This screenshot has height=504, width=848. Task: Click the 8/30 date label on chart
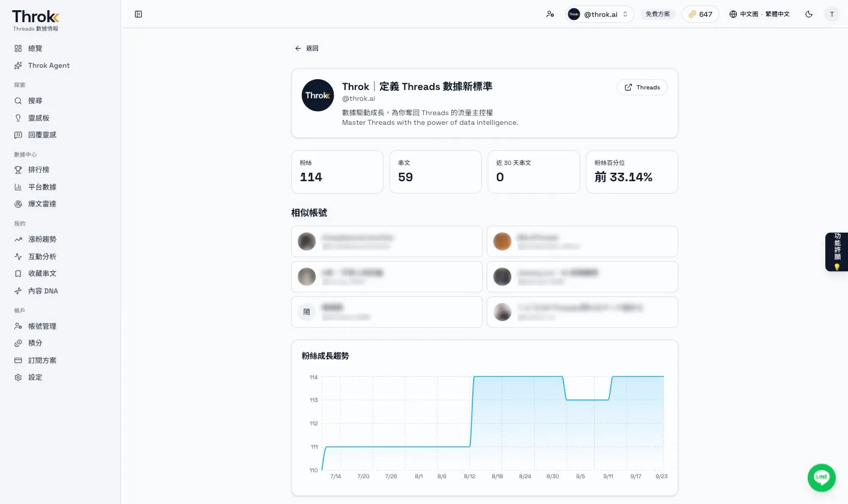[552, 476]
